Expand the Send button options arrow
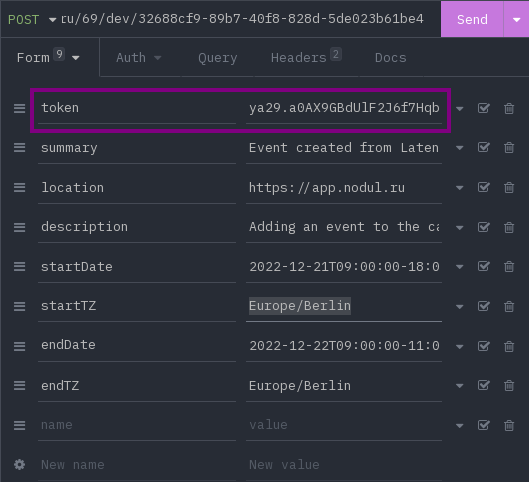 click(x=516, y=20)
